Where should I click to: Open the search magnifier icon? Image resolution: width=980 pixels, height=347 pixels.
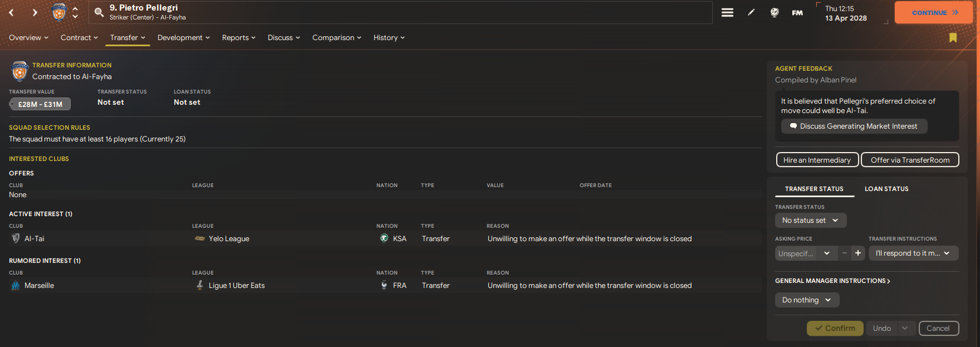(x=99, y=12)
